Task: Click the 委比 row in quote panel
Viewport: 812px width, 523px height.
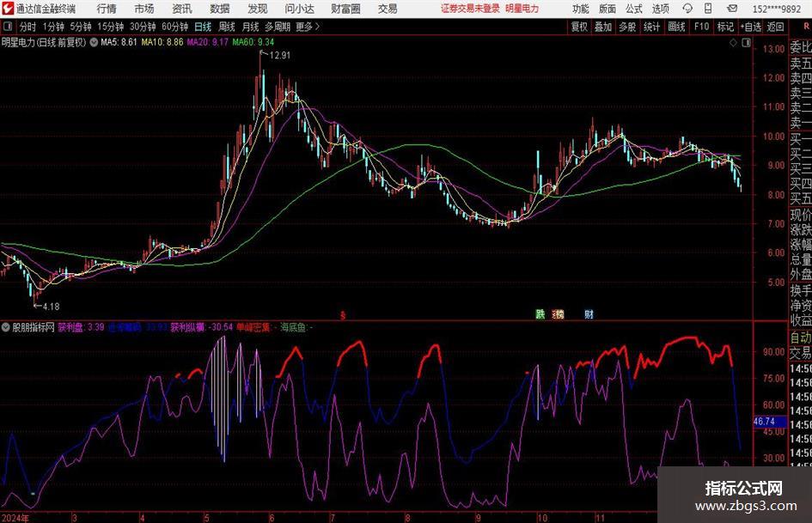Action: [x=800, y=48]
